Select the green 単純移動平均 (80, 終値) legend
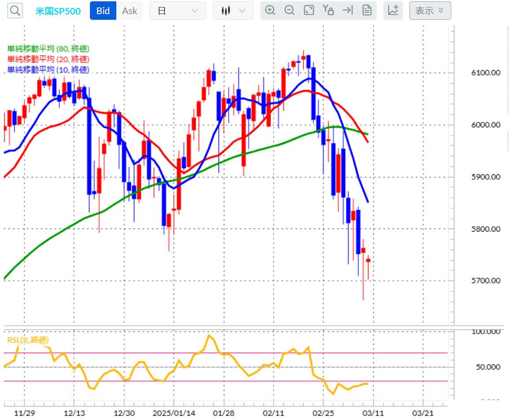The image size is (509, 420). point(48,49)
